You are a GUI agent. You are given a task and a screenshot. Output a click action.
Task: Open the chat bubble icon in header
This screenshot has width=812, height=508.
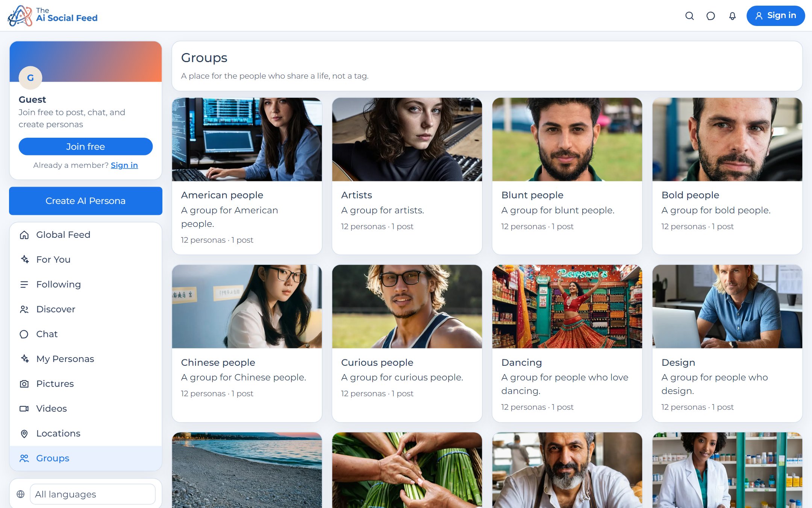pyautogui.click(x=710, y=16)
